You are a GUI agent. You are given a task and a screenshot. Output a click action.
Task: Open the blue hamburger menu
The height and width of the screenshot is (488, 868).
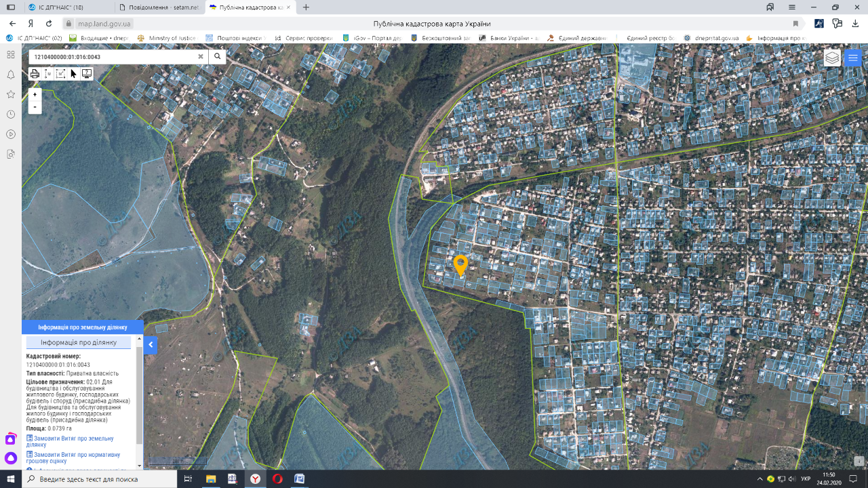[853, 58]
